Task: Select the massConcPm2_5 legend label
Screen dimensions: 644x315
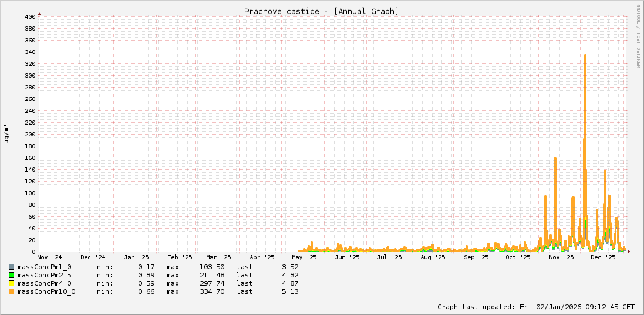Action: [44, 275]
